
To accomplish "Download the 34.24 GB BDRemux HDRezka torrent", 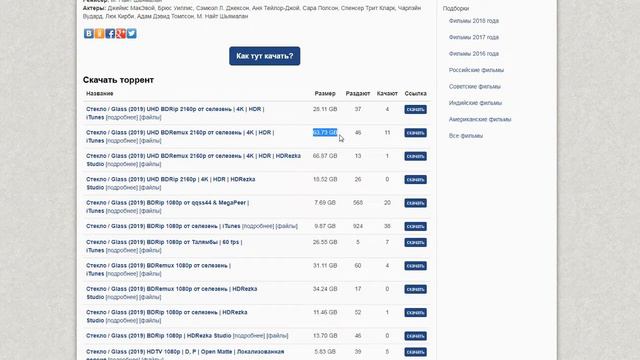I will [416, 289].
